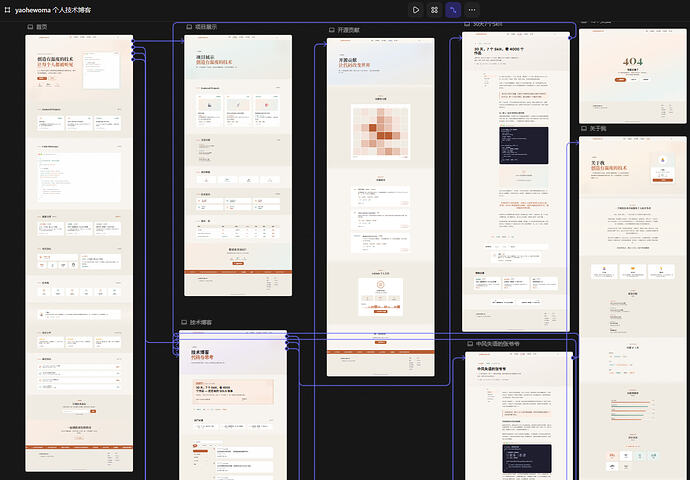This screenshot has width=690, height=480.
Task: Select the 首页 artboard label
Action: click(41, 27)
